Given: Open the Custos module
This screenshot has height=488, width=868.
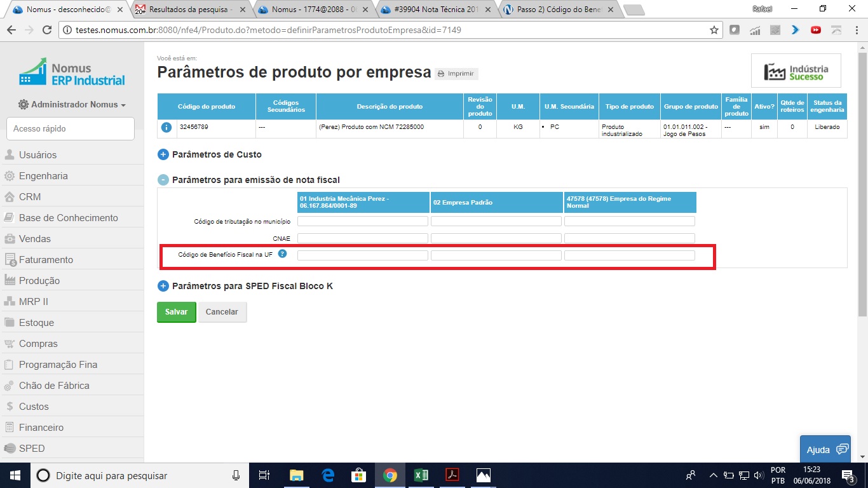Looking at the screenshot, I should coord(72,407).
